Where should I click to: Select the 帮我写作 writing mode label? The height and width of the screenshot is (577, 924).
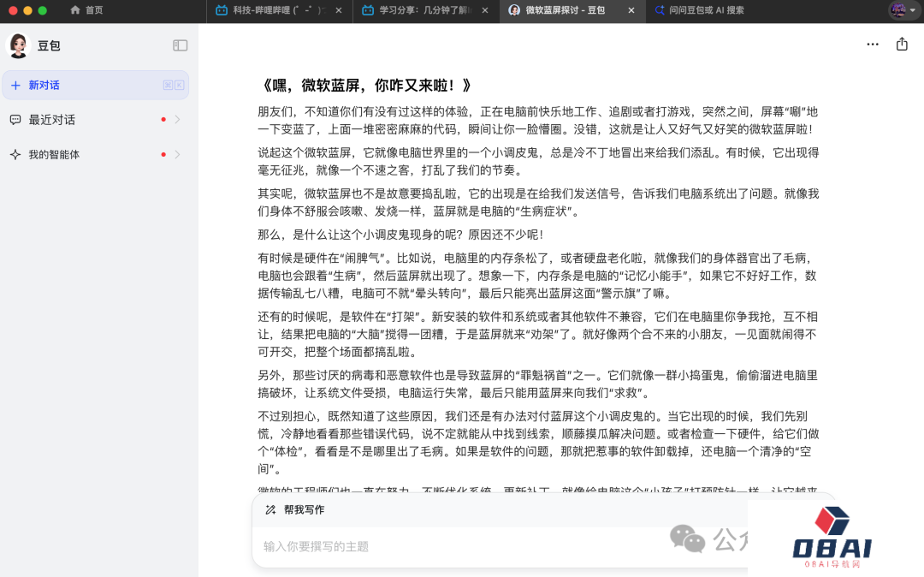304,510
